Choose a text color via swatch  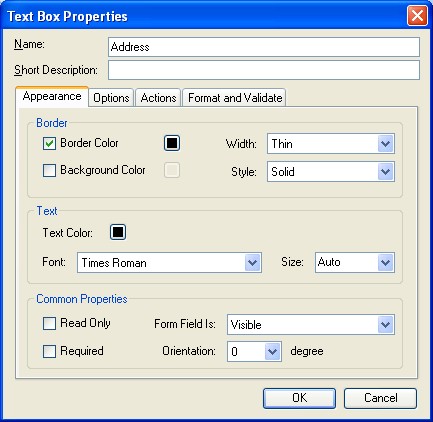pyautogui.click(x=118, y=232)
